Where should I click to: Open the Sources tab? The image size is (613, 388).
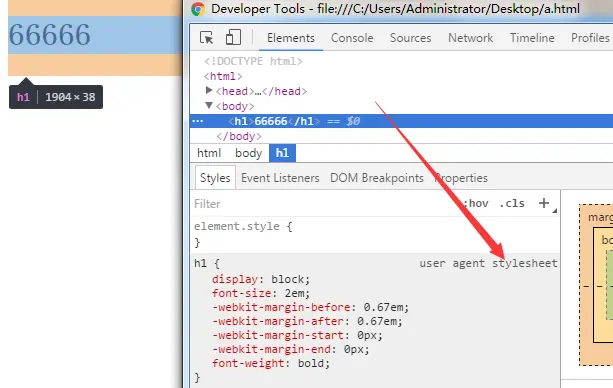(410, 38)
